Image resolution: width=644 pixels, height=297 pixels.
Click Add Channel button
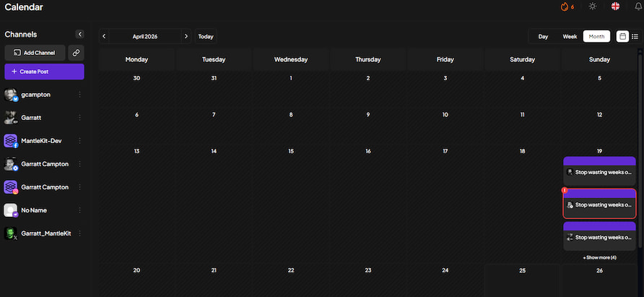click(x=35, y=53)
